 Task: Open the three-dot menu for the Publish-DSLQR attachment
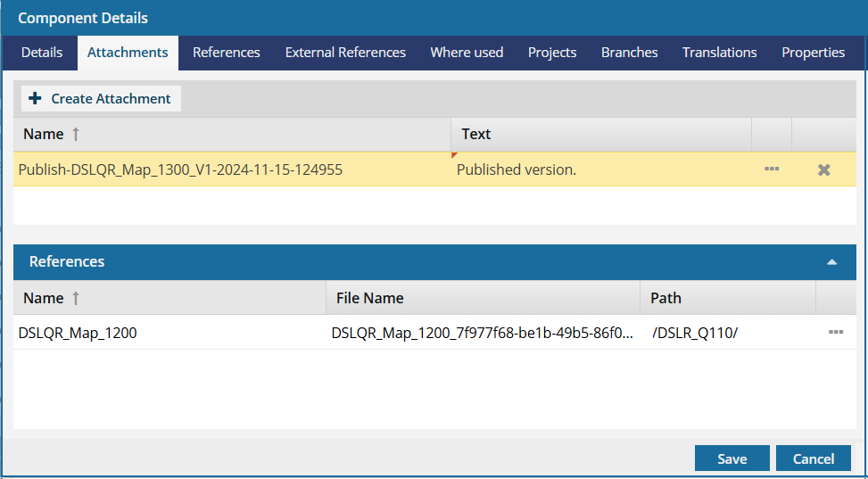pyautogui.click(x=772, y=169)
